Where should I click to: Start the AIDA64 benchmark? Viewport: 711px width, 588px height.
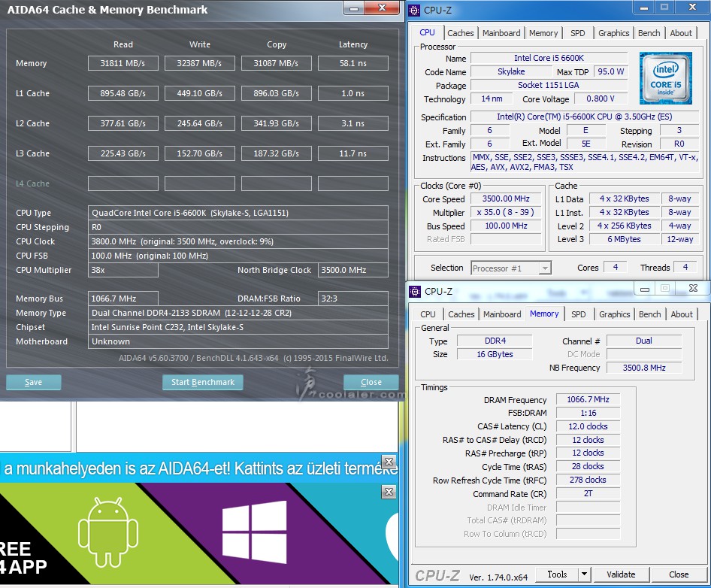(203, 382)
